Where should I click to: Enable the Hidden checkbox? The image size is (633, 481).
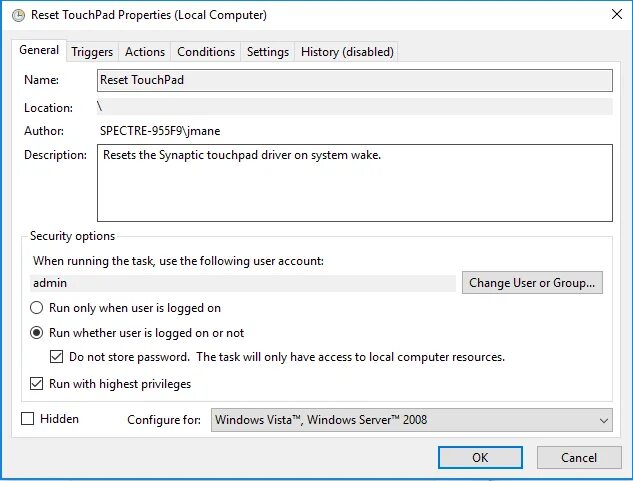[x=27, y=419]
